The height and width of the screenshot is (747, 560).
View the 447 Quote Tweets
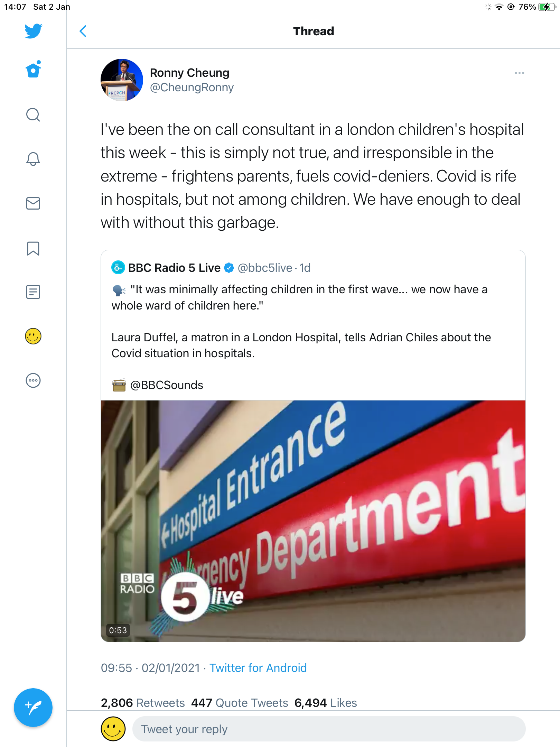click(240, 703)
